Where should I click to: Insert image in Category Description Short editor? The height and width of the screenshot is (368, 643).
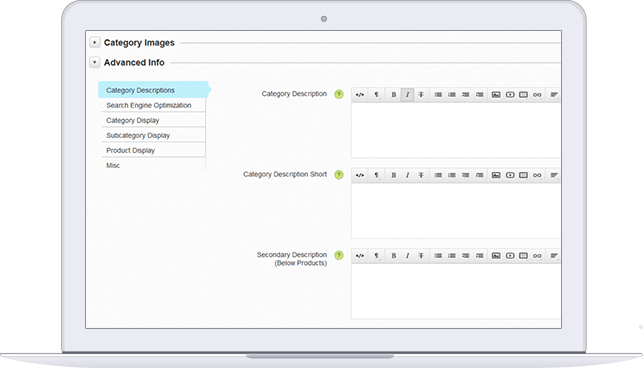tap(496, 175)
